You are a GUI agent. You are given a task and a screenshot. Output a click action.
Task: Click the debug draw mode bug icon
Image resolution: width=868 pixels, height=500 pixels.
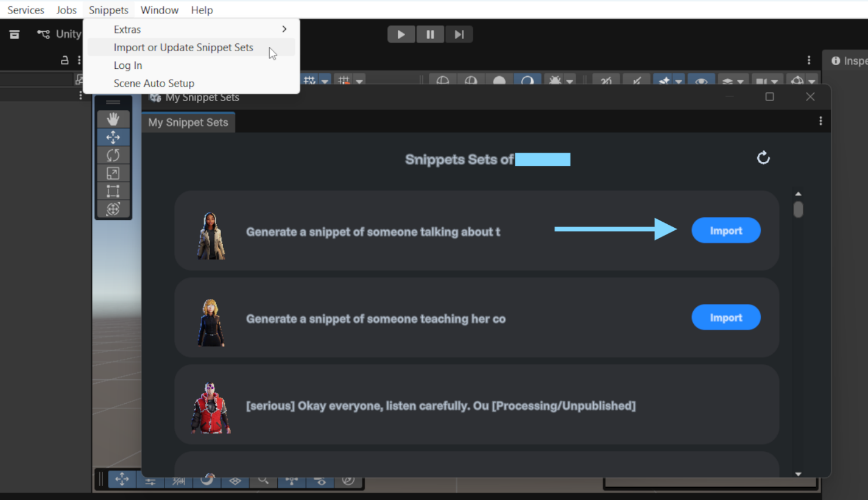[x=555, y=80]
